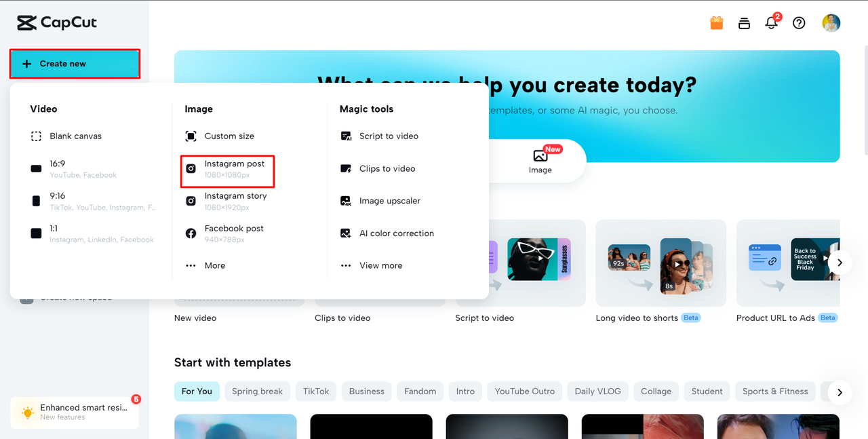This screenshot has height=439, width=868.
Task: Select the TikTok template tab
Action: [316, 392]
